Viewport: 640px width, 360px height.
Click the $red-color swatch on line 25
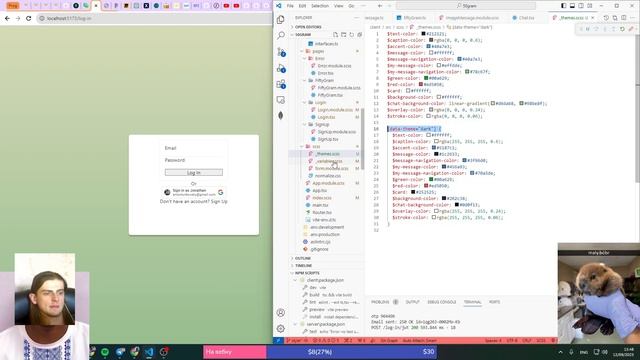click(x=426, y=186)
